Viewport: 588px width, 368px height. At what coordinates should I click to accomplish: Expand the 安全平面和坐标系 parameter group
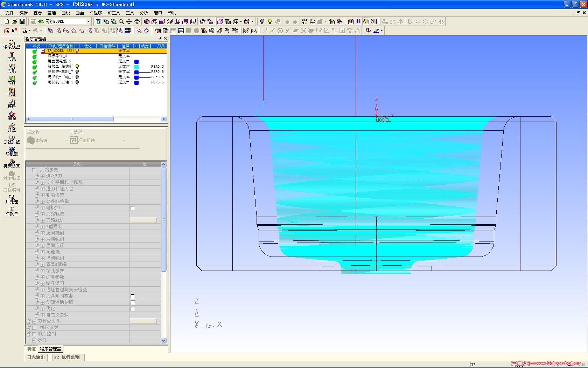tap(42, 183)
